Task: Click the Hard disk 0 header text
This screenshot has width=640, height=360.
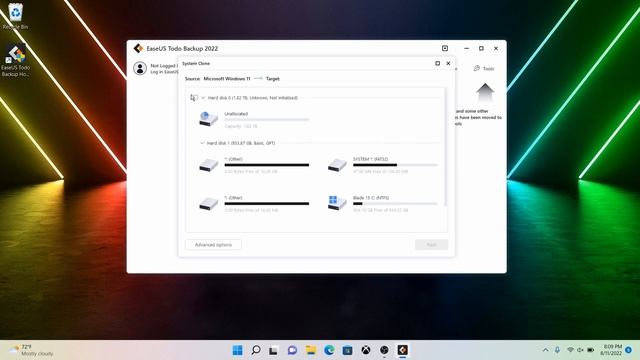Action: pos(253,98)
